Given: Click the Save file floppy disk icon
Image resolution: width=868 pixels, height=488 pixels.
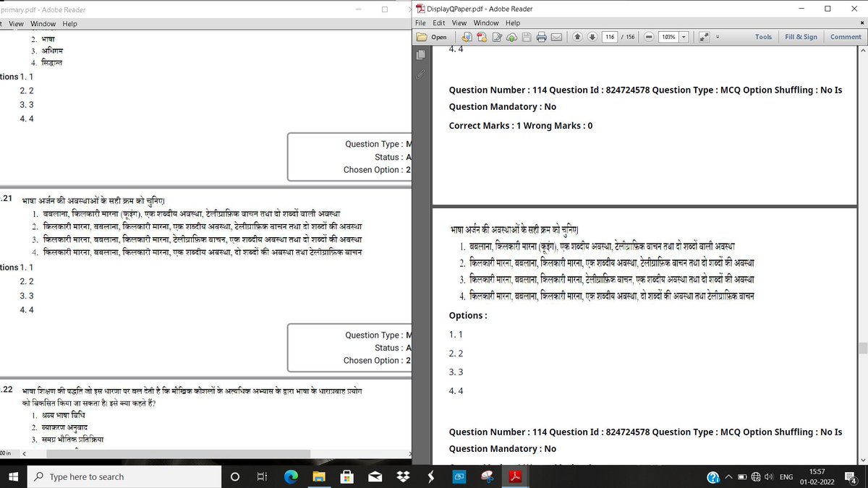Looking at the screenshot, I should pos(527,37).
